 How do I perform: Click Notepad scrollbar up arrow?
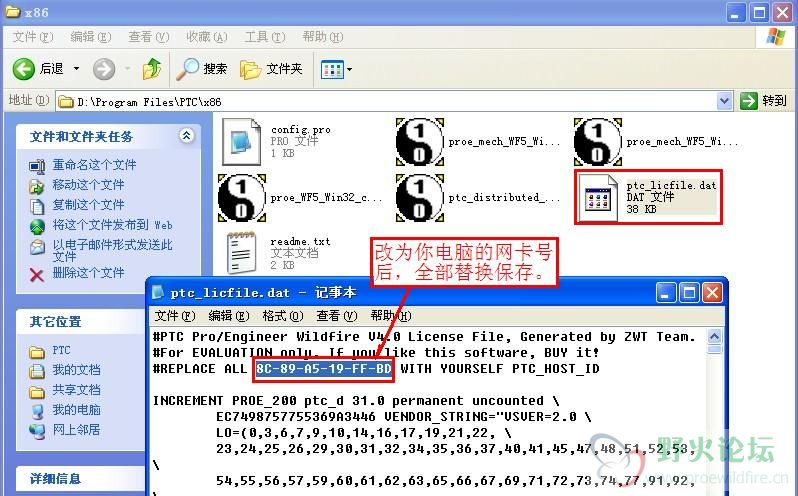coord(715,336)
